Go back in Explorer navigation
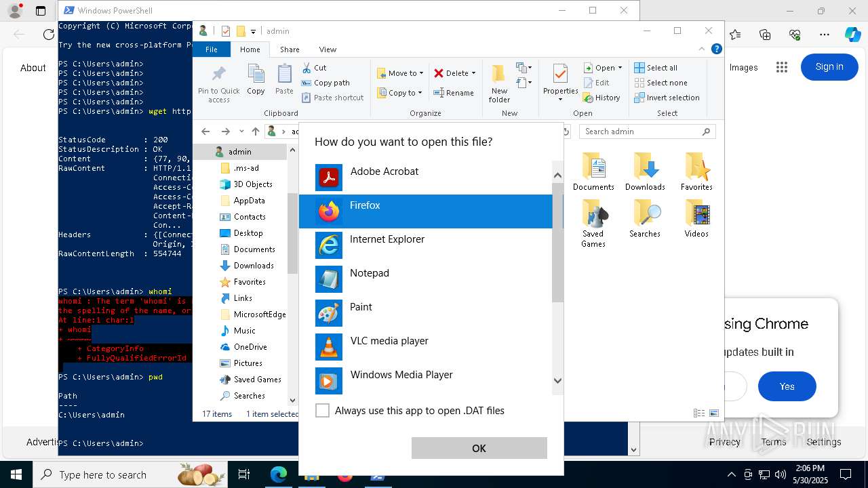Screen dimensions: 868x488 pyautogui.click(x=205, y=131)
